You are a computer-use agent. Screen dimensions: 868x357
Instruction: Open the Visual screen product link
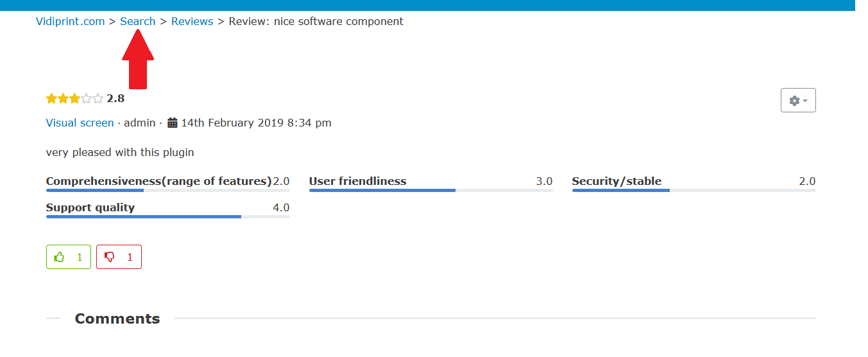80,123
